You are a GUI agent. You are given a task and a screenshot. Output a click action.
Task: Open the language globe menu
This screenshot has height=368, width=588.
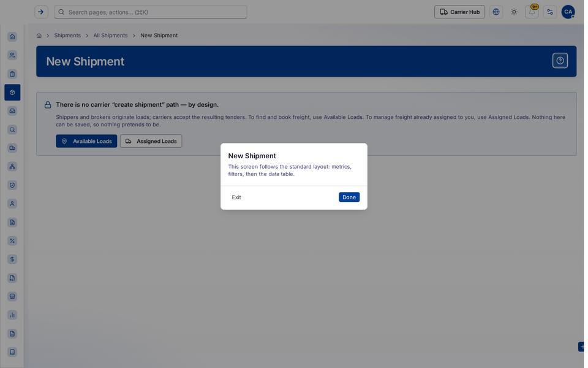point(496,12)
